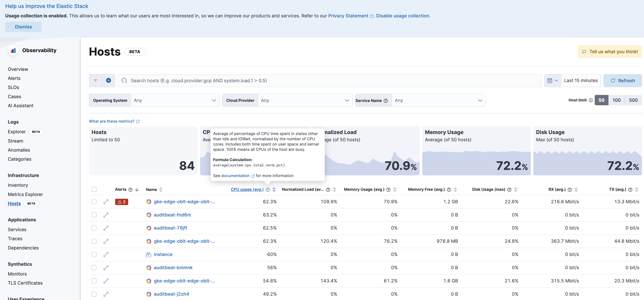Open documentation link in tooltip
The height and width of the screenshot is (300, 644).
click(238, 176)
